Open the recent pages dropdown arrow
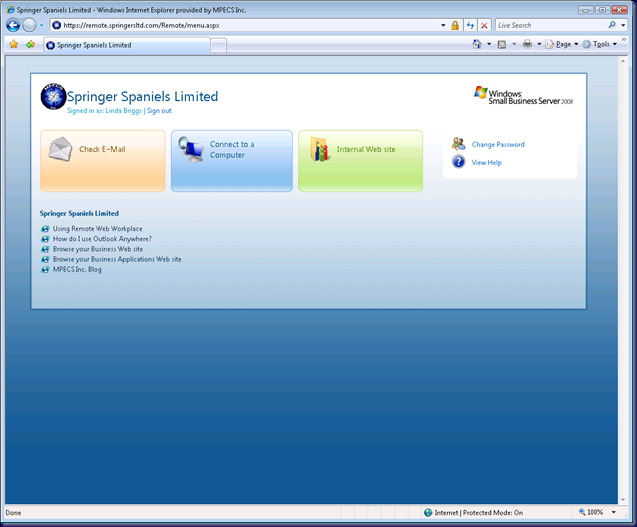 [41, 25]
